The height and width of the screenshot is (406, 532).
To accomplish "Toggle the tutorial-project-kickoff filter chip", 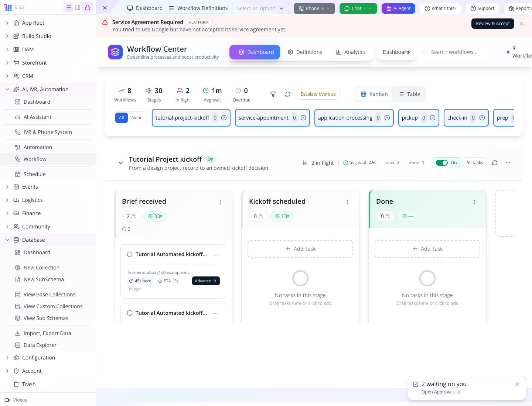I will click(191, 118).
